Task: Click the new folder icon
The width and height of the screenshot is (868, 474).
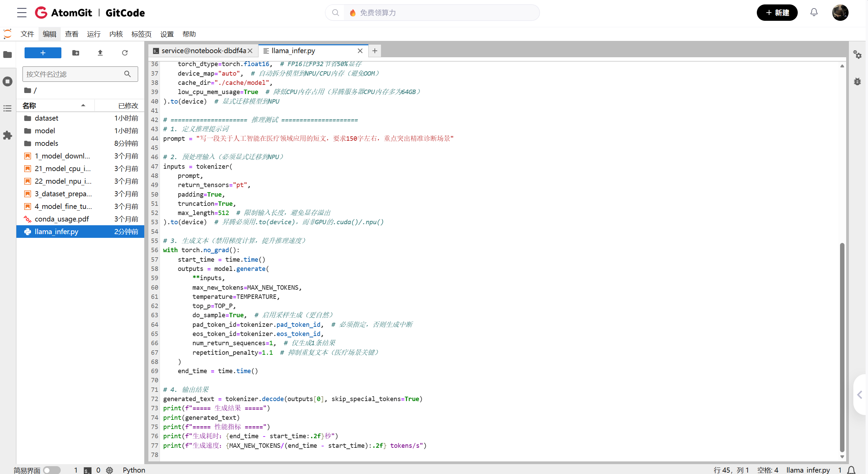Action: [76, 53]
